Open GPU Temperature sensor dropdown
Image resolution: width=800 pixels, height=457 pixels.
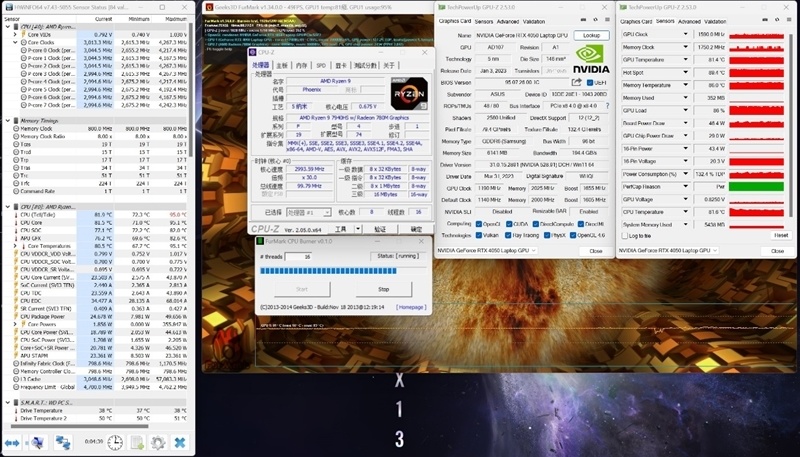[686, 60]
